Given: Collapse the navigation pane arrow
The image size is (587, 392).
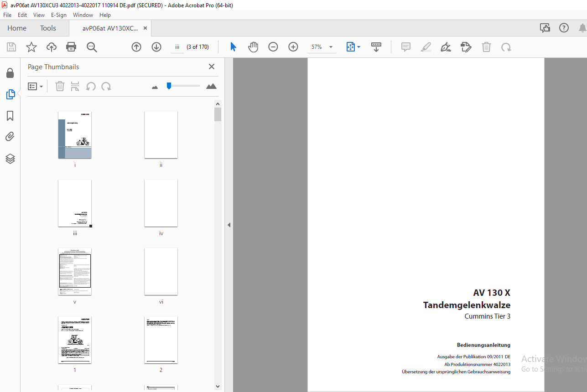Looking at the screenshot, I should tap(229, 225).
